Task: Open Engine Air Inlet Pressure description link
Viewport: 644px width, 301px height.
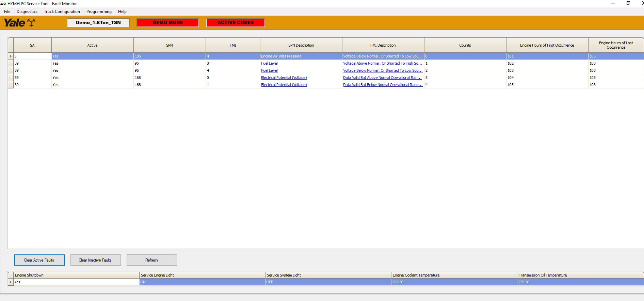Action: coord(281,56)
